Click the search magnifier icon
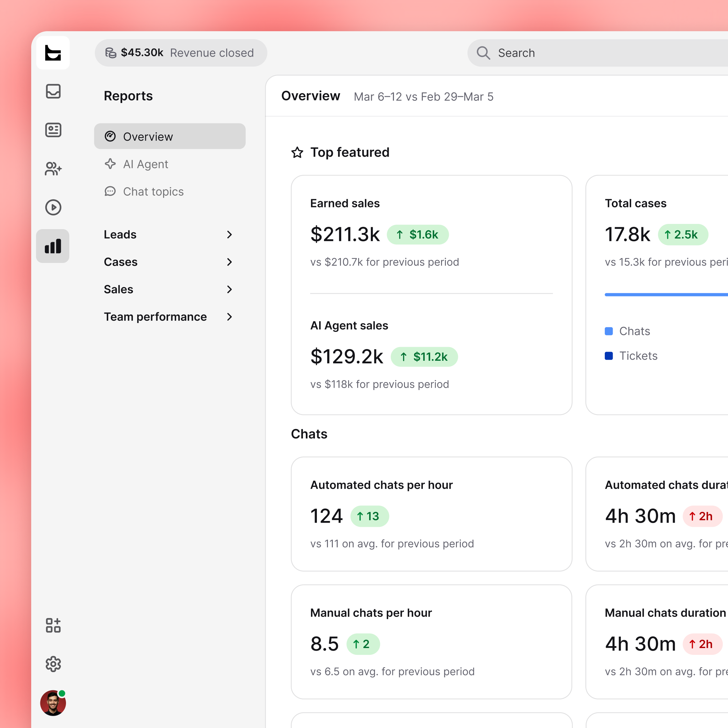Image resolution: width=728 pixels, height=728 pixels. pos(483,53)
